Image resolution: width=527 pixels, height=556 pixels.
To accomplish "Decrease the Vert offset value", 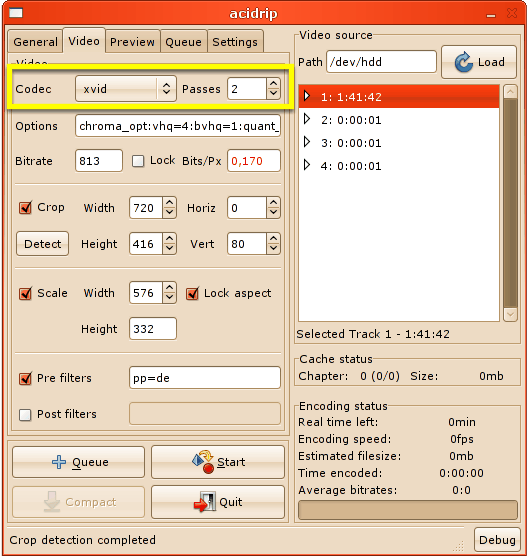I will coord(273,249).
